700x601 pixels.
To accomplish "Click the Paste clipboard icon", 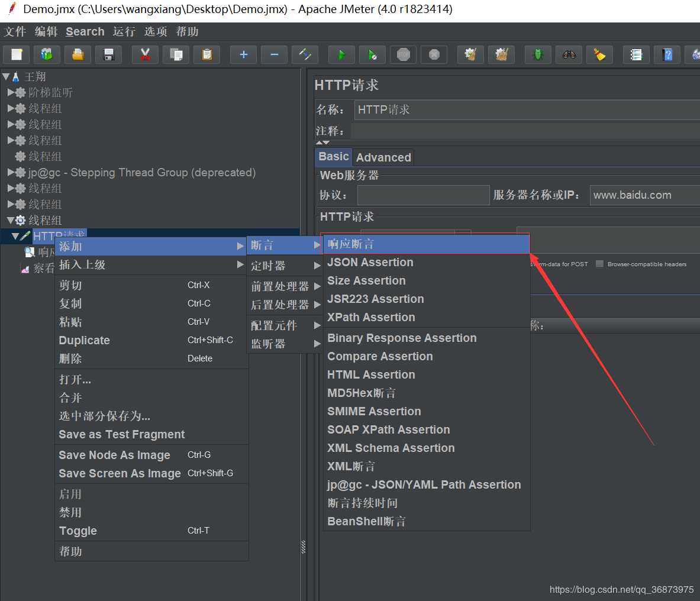I will (207, 55).
